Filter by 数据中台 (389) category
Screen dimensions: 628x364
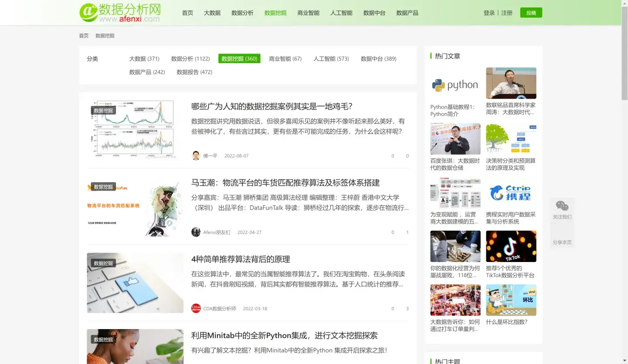[x=379, y=58]
